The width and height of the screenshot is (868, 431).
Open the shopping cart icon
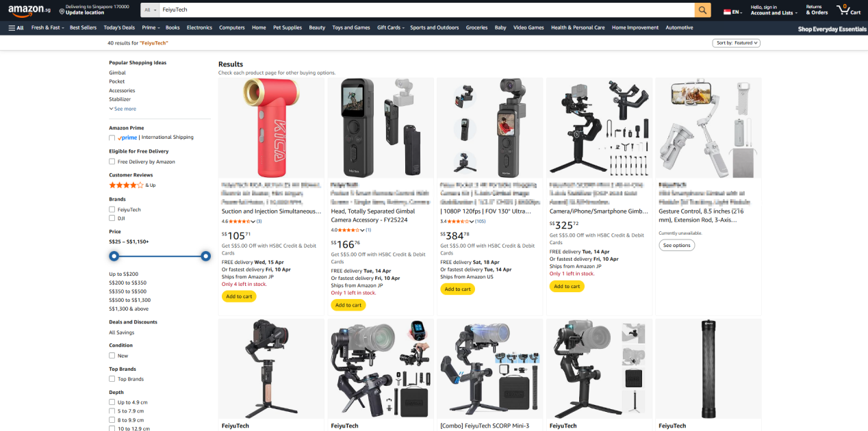844,10
